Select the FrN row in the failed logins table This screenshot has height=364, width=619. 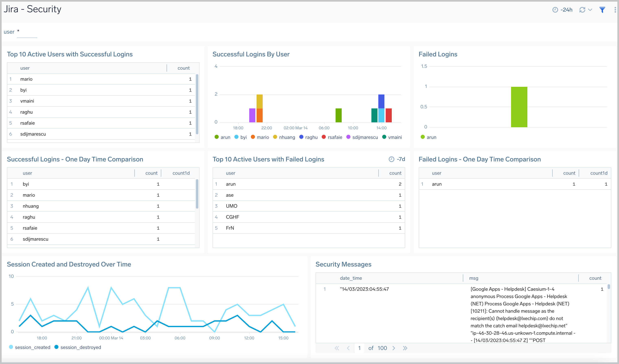(x=308, y=228)
